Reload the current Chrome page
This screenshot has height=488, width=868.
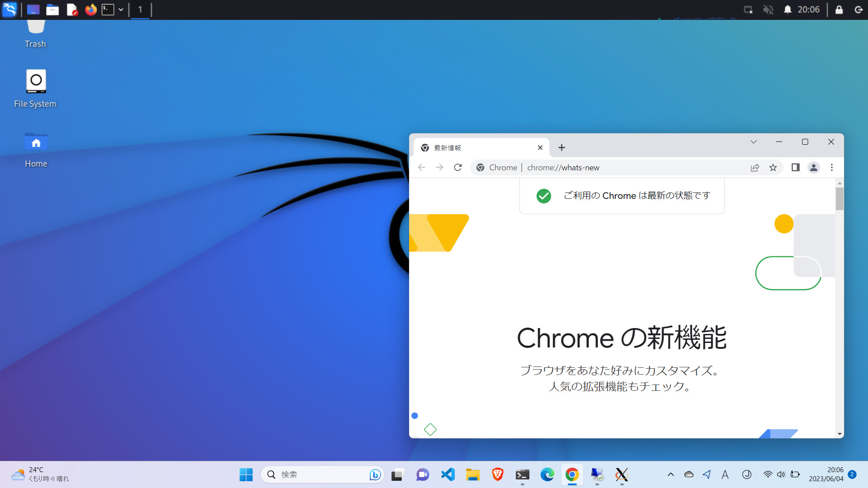click(x=458, y=167)
